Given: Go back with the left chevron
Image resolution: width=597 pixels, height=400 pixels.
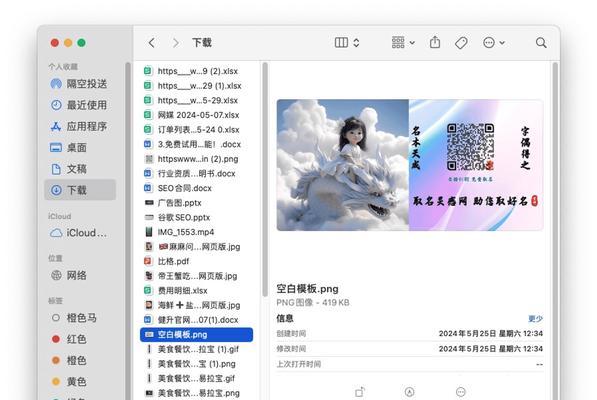Looking at the screenshot, I should coord(152,43).
